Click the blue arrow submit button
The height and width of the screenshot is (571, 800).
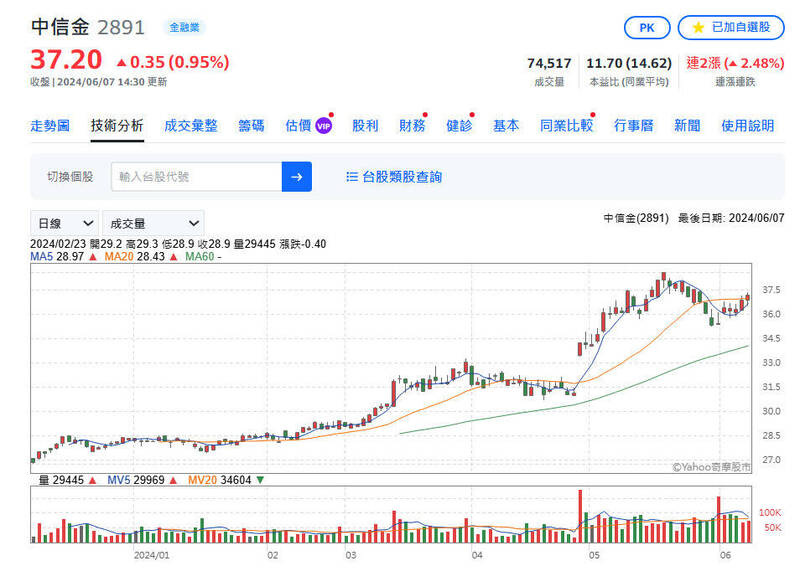pos(296,177)
